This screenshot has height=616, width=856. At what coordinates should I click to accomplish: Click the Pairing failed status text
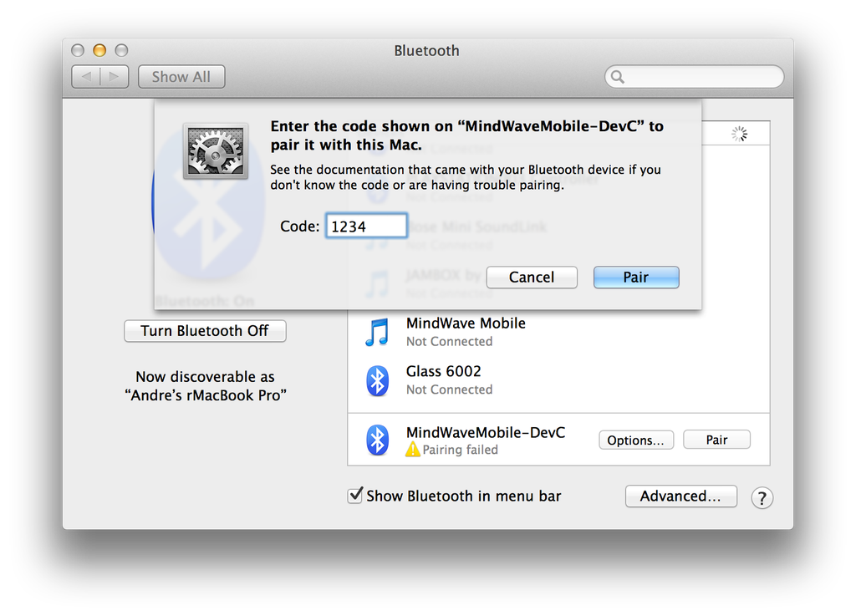coord(461,450)
